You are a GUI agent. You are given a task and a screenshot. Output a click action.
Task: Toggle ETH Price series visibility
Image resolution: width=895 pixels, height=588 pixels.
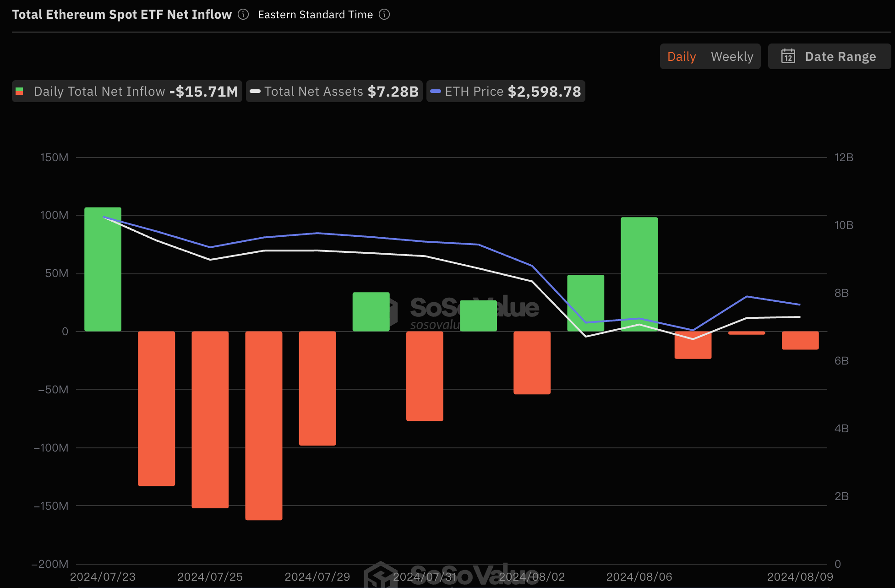(506, 91)
